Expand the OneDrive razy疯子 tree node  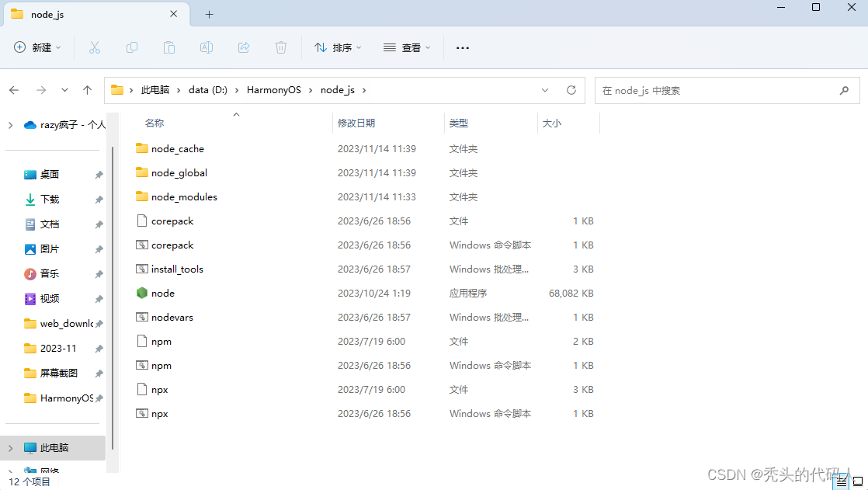click(11, 125)
